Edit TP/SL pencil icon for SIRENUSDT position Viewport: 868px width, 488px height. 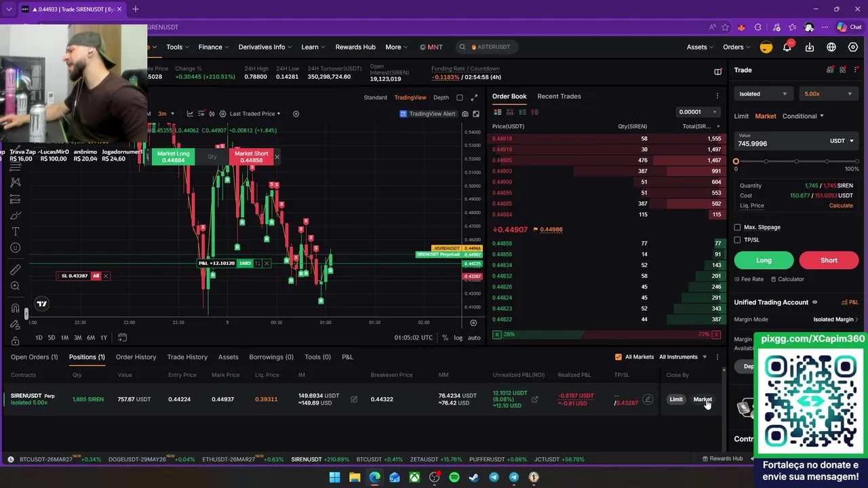(x=648, y=399)
